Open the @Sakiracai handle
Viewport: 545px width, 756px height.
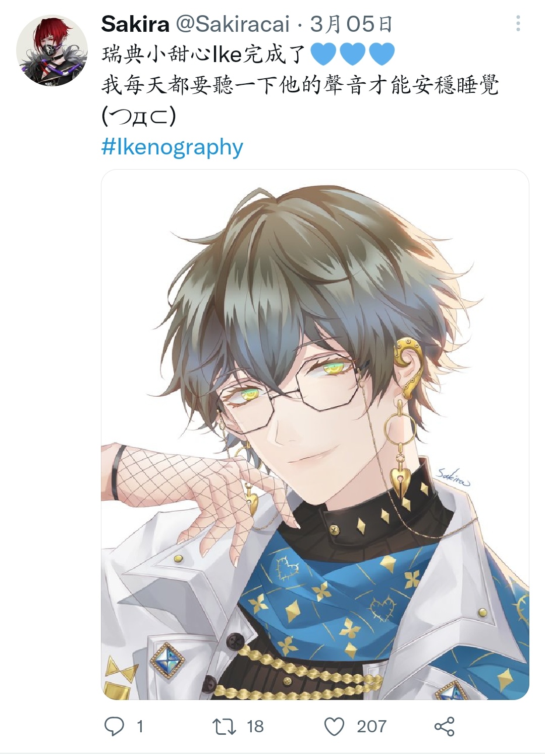pyautogui.click(x=233, y=24)
